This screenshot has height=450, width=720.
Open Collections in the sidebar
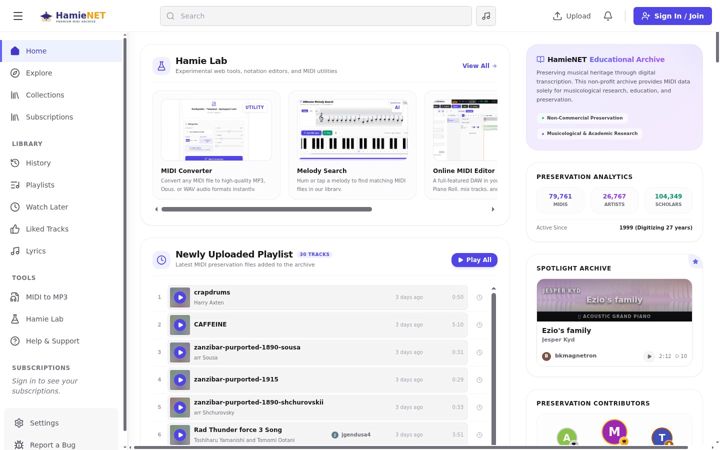tap(62, 95)
